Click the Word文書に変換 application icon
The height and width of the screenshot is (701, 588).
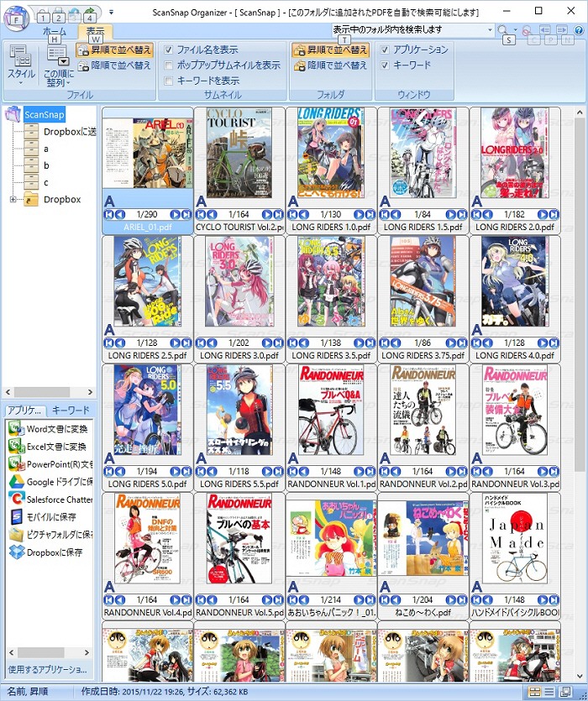(x=16, y=429)
